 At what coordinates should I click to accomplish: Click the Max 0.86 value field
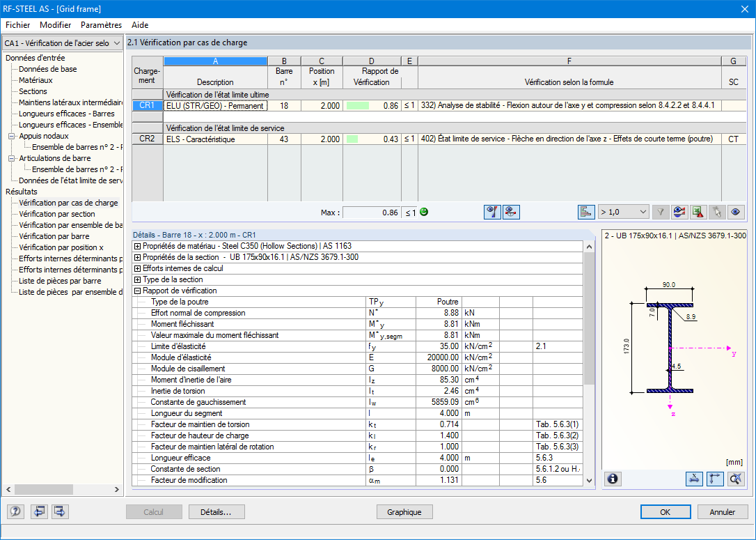click(371, 213)
